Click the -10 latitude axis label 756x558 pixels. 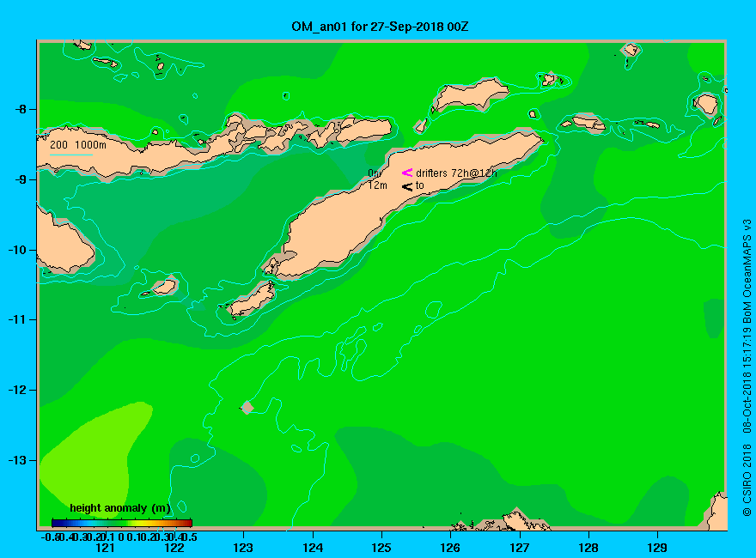18,250
